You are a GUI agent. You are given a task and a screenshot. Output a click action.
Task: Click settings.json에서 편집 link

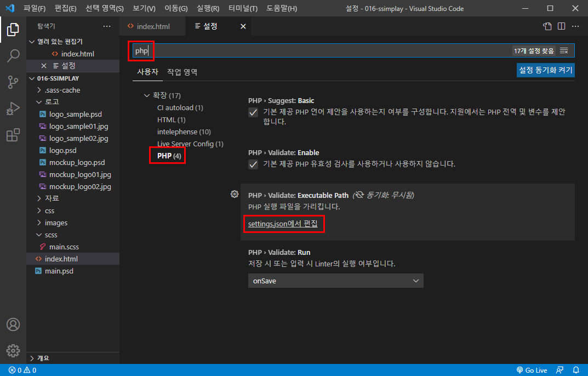(x=283, y=224)
